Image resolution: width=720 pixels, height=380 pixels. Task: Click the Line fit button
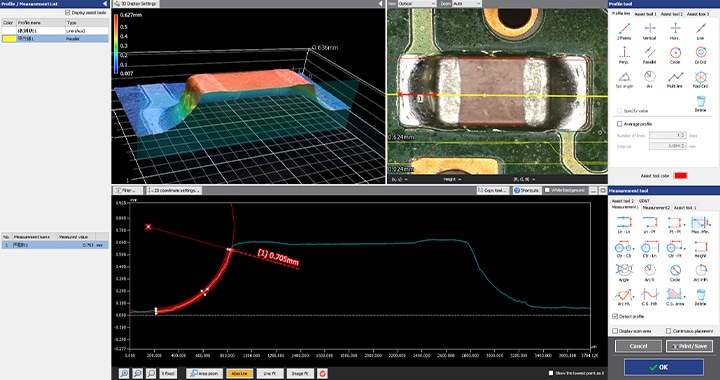pos(269,374)
